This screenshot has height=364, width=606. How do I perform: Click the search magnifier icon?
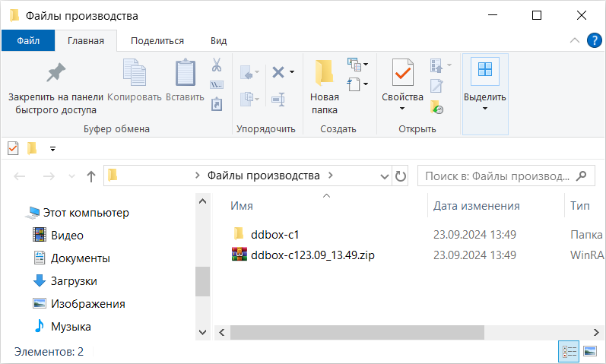(x=581, y=176)
